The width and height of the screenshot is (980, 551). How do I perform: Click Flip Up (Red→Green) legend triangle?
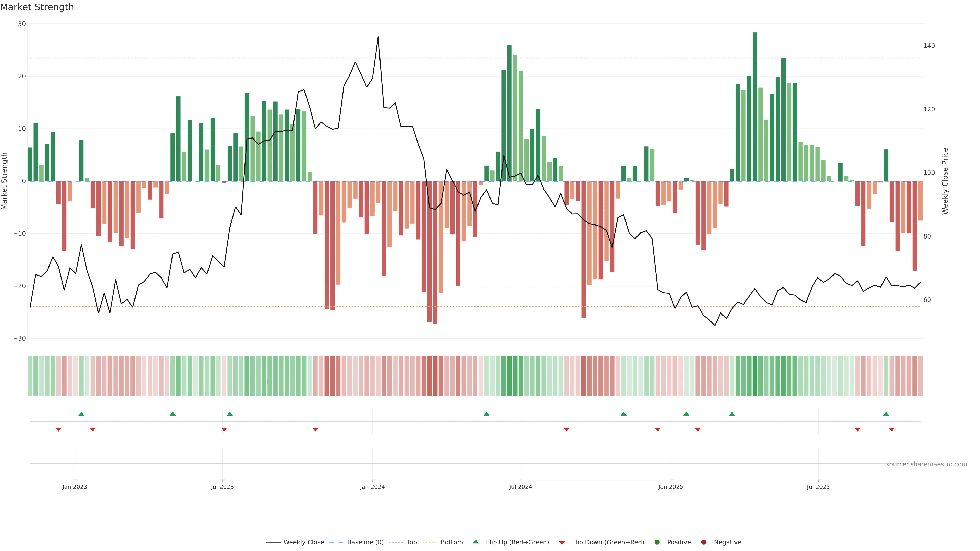[475, 542]
